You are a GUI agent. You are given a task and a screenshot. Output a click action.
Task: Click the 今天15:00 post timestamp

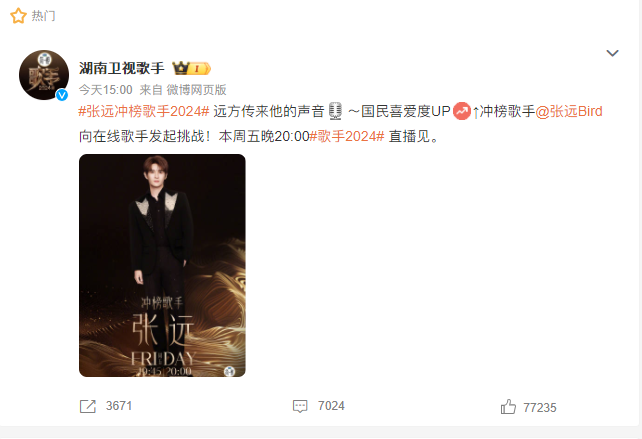tap(106, 90)
